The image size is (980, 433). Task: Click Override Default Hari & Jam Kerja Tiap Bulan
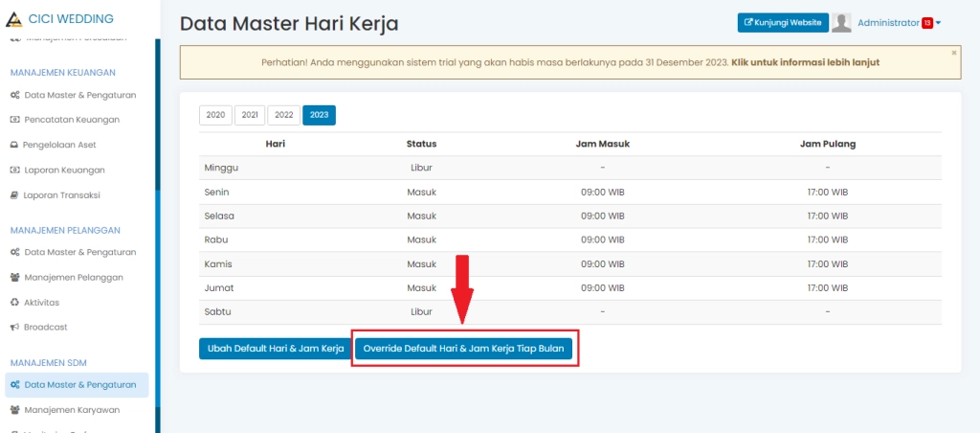[x=464, y=349]
